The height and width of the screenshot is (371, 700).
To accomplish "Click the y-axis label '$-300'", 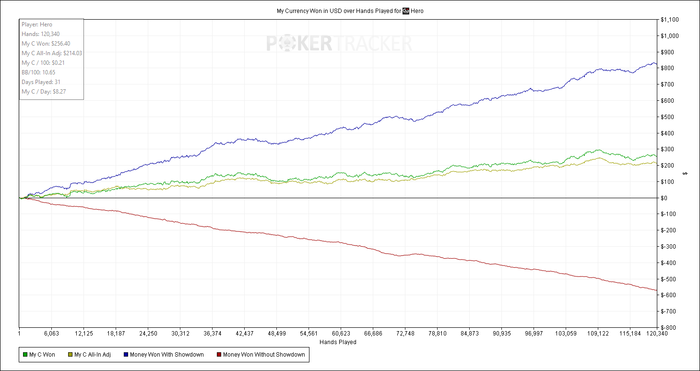I will click(667, 247).
